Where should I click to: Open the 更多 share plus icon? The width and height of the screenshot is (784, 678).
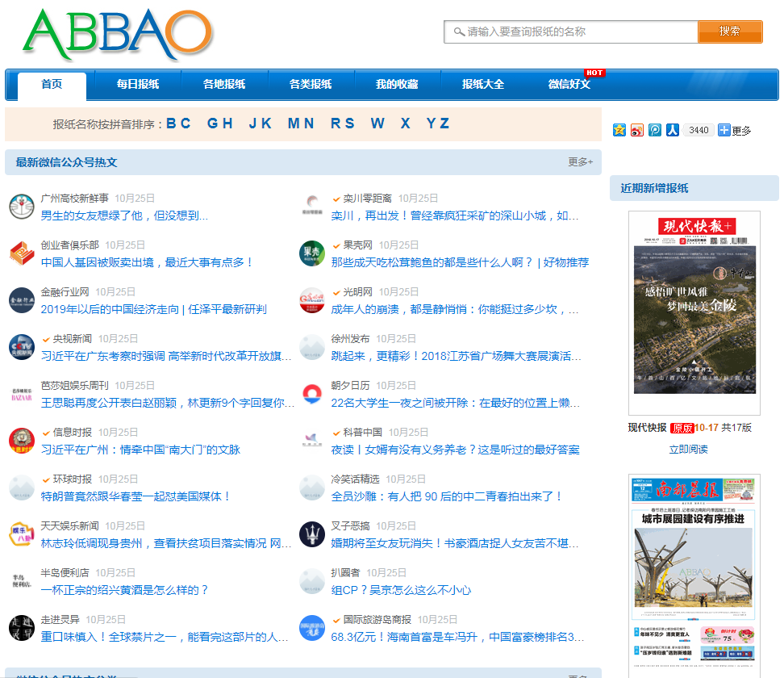(724, 131)
